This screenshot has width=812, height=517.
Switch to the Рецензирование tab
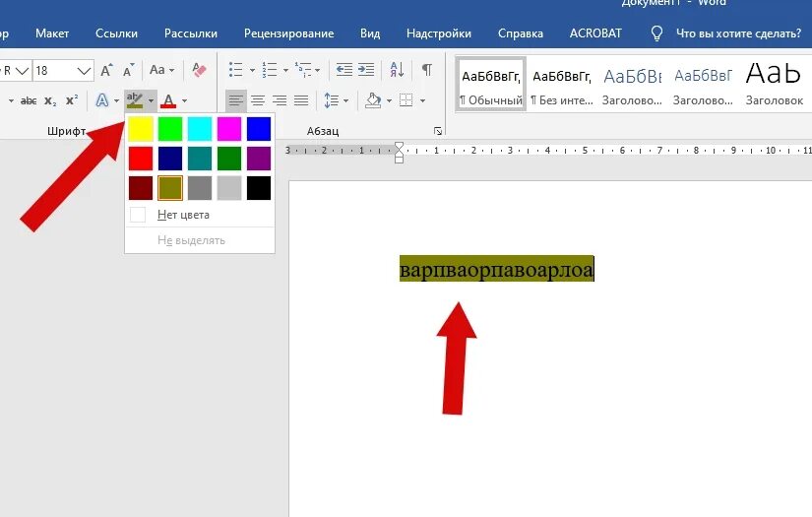point(289,33)
